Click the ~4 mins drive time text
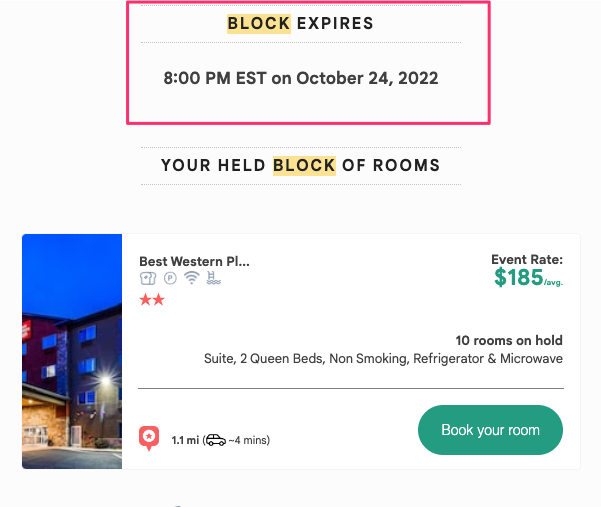The width and height of the screenshot is (601, 507). coord(249,440)
